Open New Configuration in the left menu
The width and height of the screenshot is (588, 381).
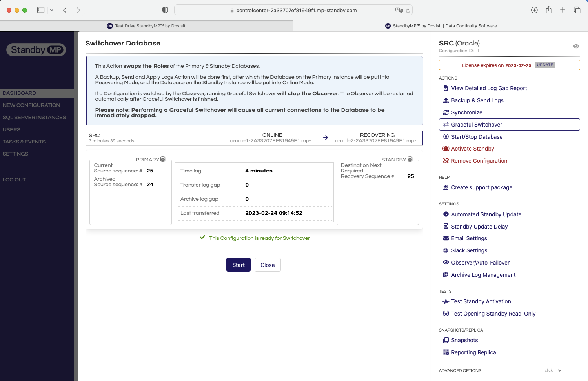[x=31, y=105]
